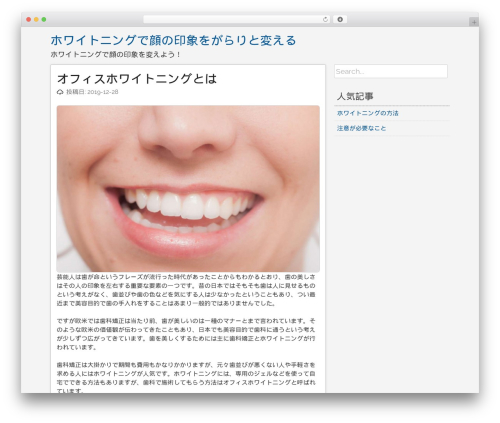Click the green maximize window dot

pyautogui.click(x=44, y=20)
